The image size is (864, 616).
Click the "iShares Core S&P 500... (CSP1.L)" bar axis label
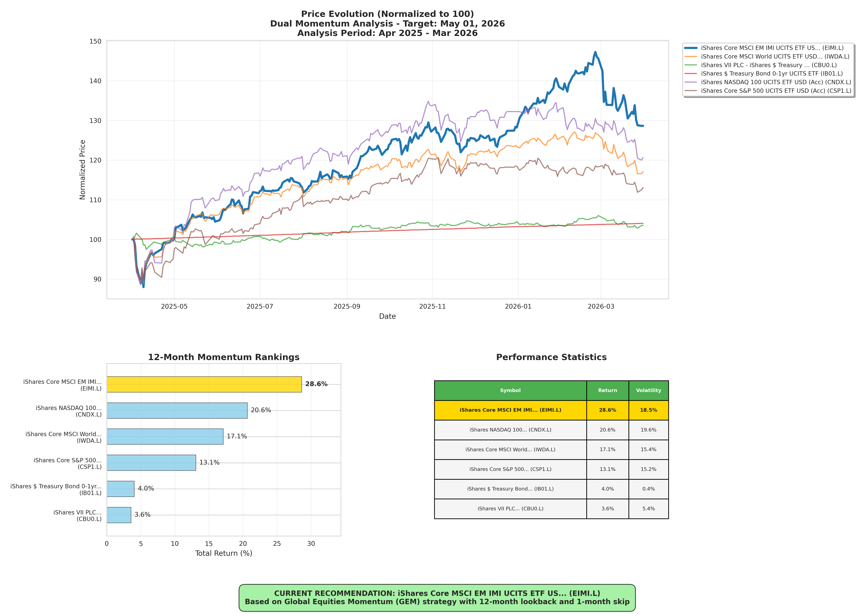(x=67, y=464)
